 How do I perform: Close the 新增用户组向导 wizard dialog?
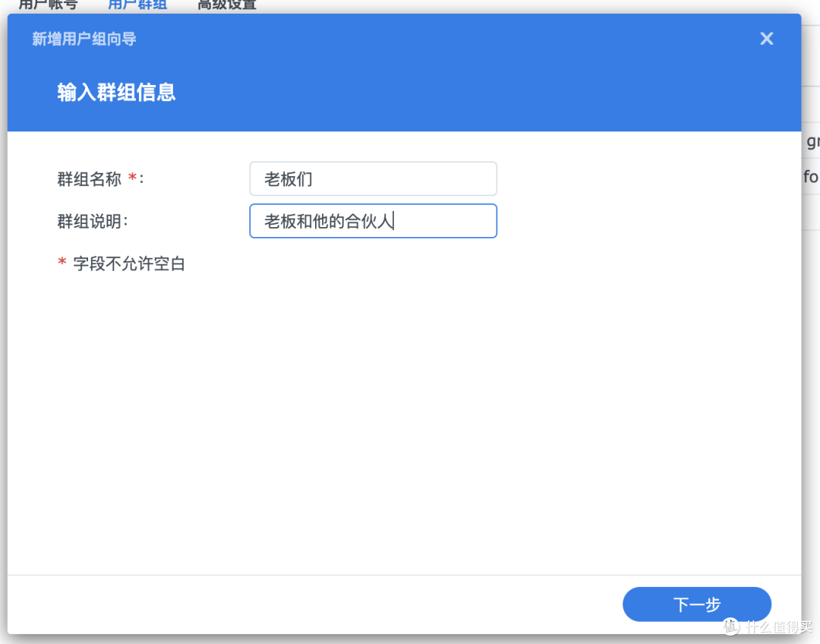click(x=766, y=39)
